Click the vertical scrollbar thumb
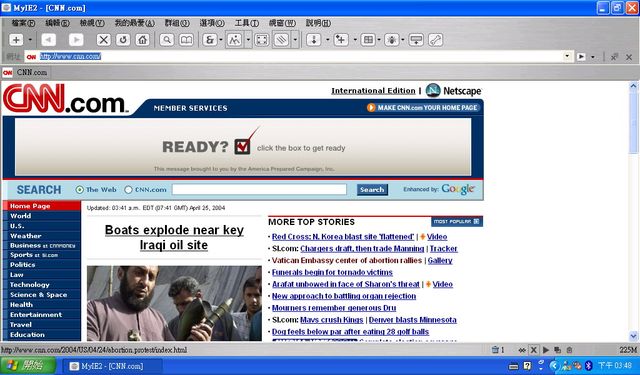The image size is (640, 375). 633,122
